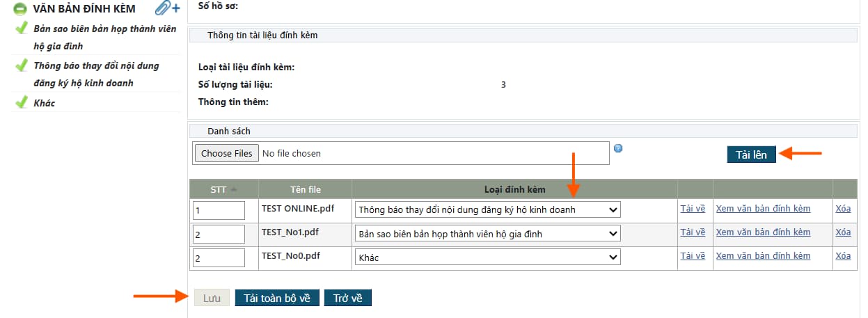Click STT input field for TEST_No0.pdf
The height and width of the screenshot is (318, 868).
point(219,258)
